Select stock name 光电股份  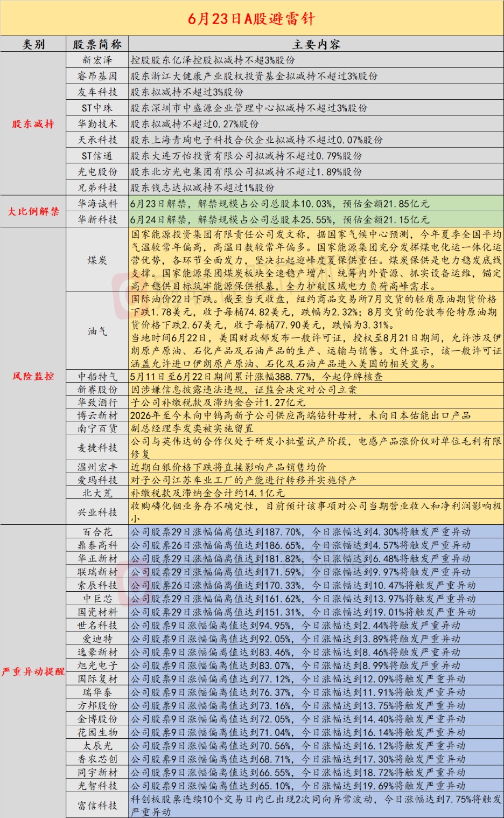97,172
